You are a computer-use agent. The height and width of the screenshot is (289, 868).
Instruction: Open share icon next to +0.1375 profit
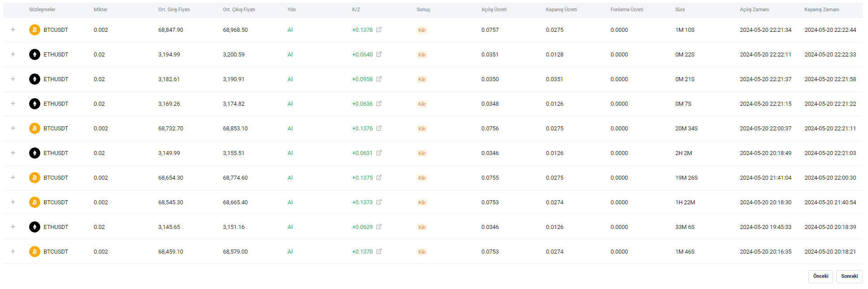pyautogui.click(x=379, y=177)
